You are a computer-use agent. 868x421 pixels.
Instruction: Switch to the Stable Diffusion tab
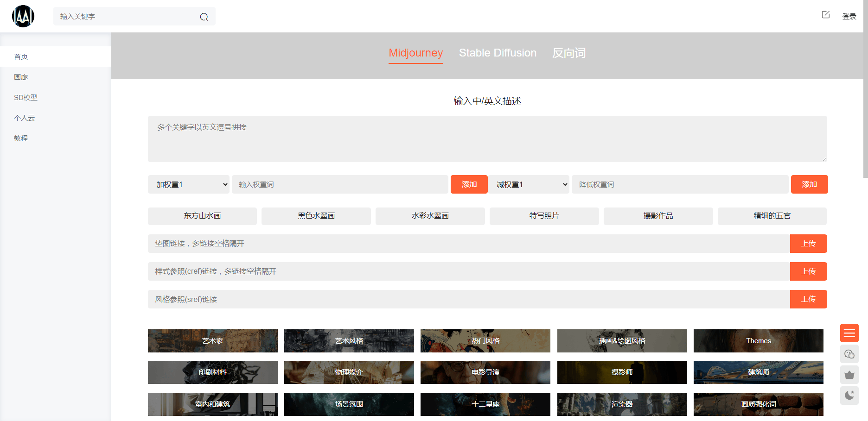point(498,53)
